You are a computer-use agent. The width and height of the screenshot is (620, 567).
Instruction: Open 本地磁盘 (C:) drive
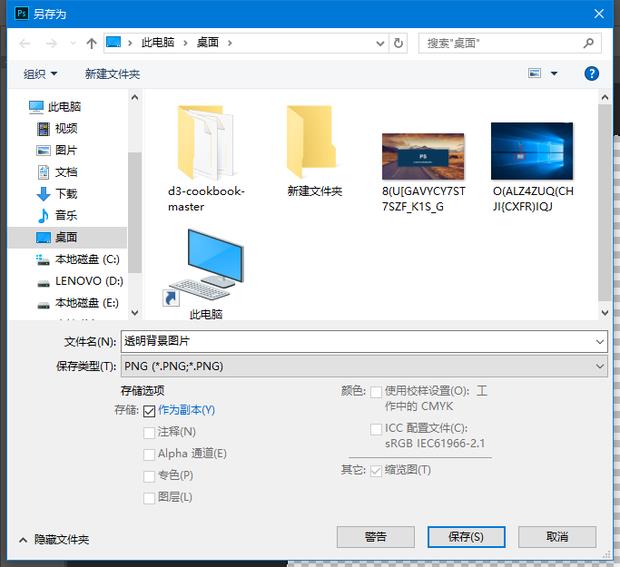click(78, 259)
